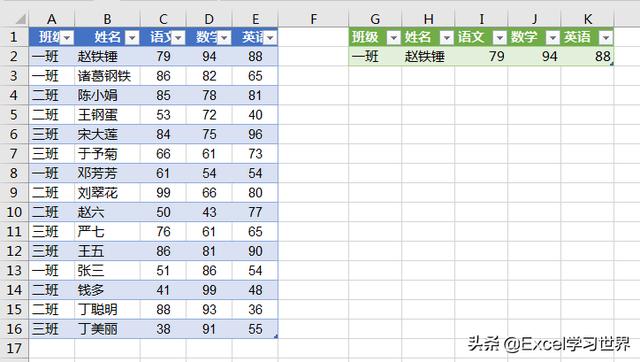Open filter dropdown for 英语 in column E
This screenshot has height=362, width=640.
270,38
